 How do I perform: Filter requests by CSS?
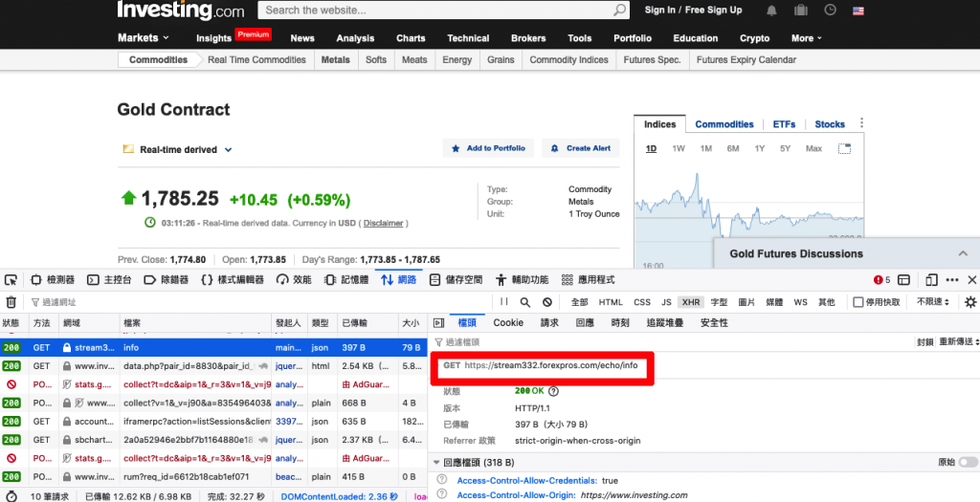(642, 302)
